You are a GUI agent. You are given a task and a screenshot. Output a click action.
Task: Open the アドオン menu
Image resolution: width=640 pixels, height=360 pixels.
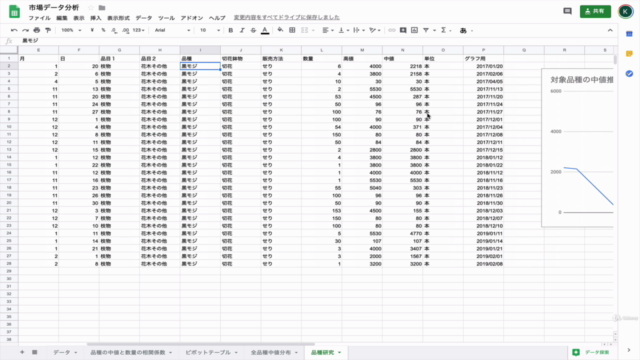(192, 18)
